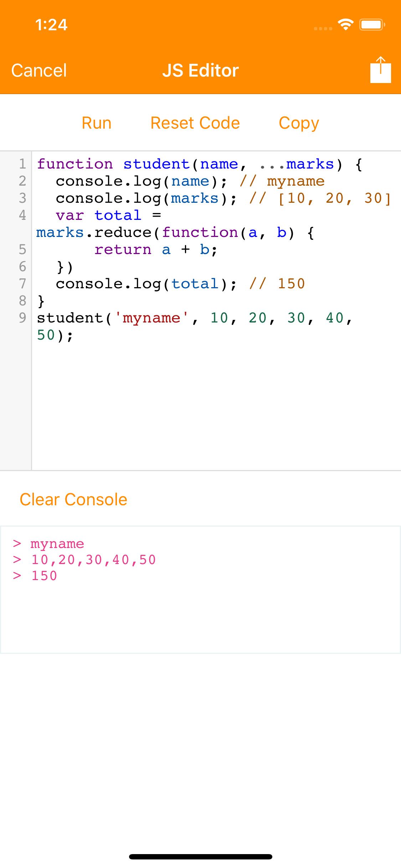Tap the marks.reduce call line
Screen dimensions: 401x868
click(x=175, y=232)
